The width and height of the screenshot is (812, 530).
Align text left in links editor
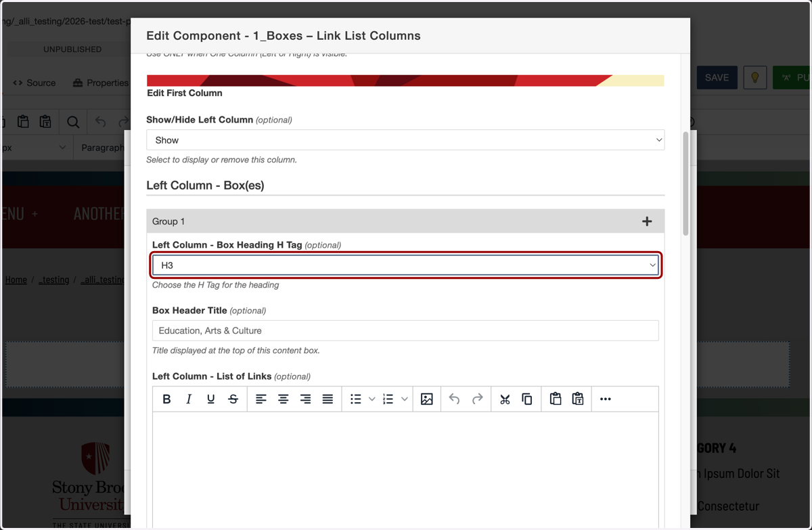click(261, 399)
